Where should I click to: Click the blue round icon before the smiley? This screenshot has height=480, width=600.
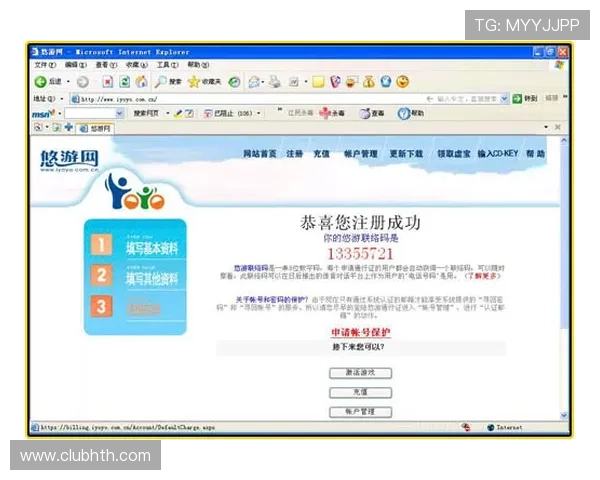(x=386, y=82)
